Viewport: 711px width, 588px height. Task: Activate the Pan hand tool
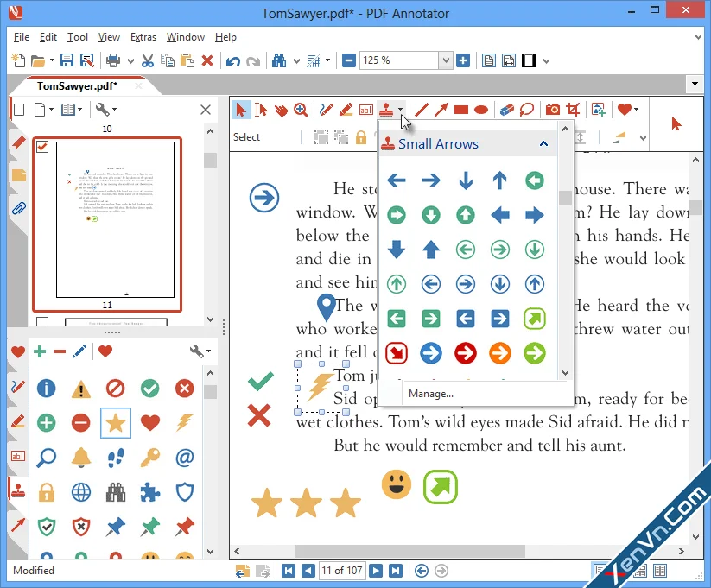click(x=281, y=110)
